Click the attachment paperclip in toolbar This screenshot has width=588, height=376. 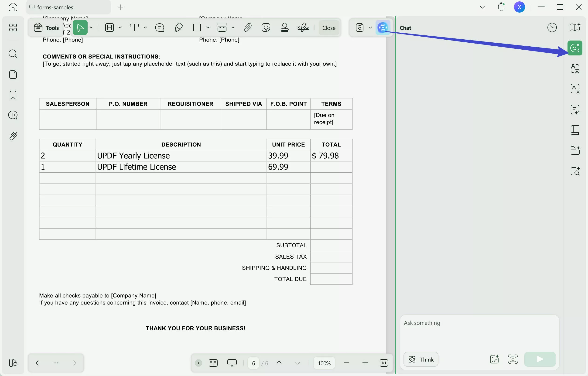pyautogui.click(x=247, y=27)
